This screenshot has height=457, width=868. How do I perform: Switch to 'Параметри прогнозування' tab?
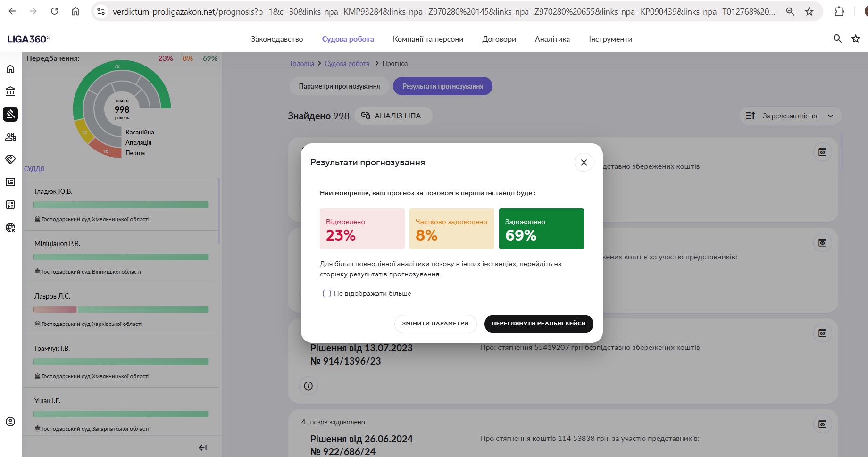click(x=339, y=86)
